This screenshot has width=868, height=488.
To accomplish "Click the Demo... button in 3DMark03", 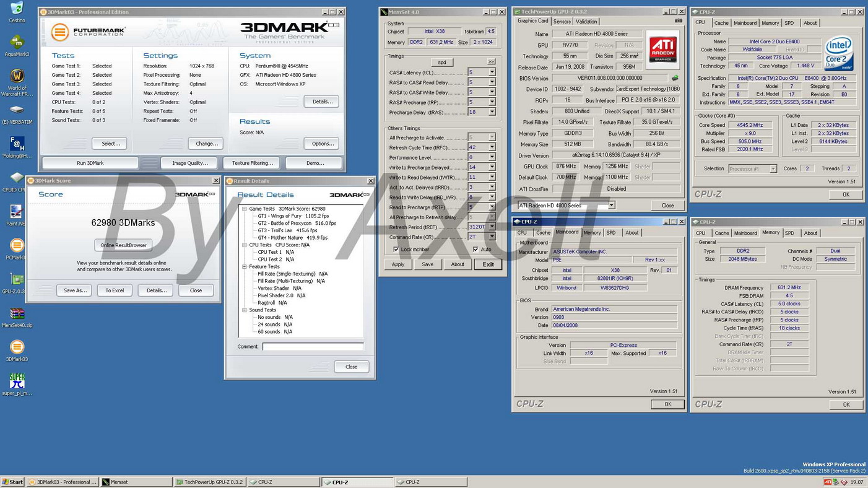I will pyautogui.click(x=315, y=163).
